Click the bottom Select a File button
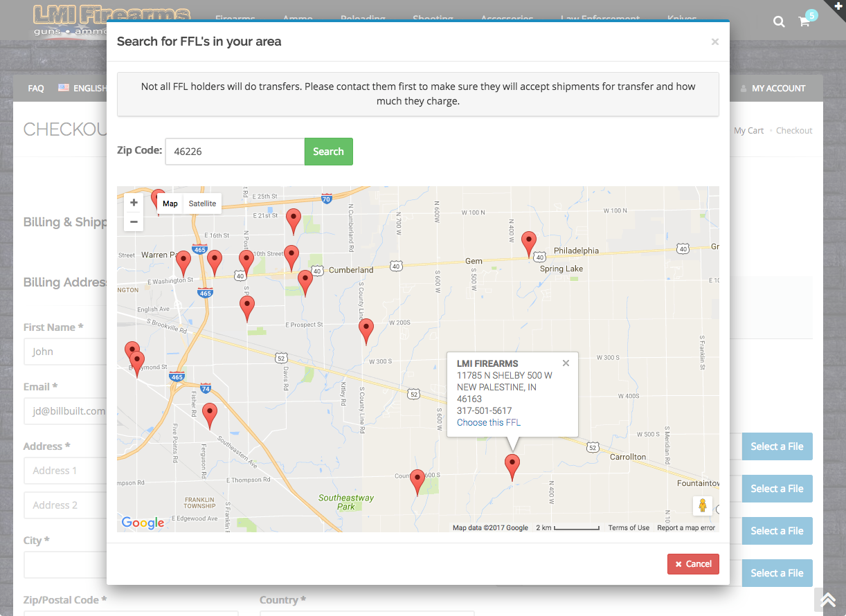The height and width of the screenshot is (616, 846). click(777, 573)
